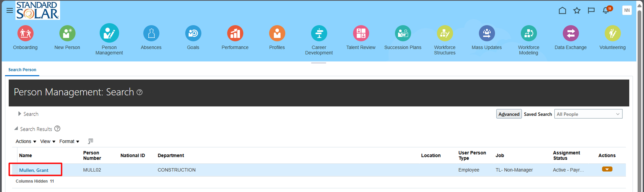Click the Job column header
Screen dimensions: 644x192
500,155
